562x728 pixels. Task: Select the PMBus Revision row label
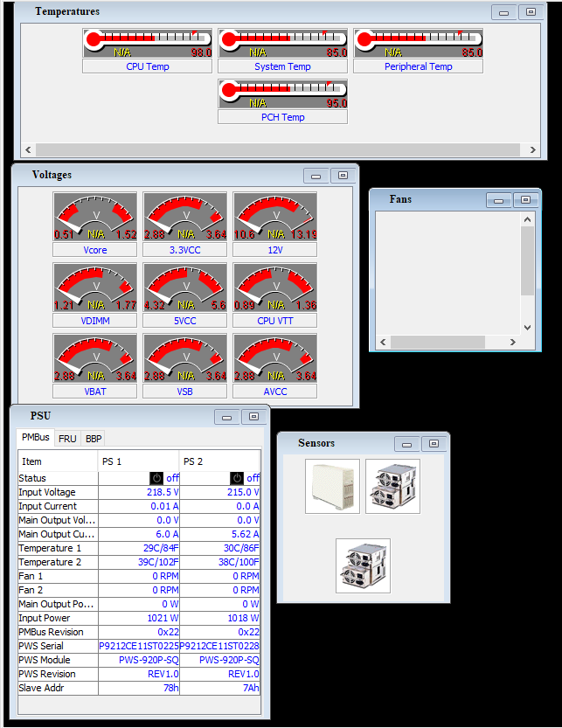pos(58,632)
